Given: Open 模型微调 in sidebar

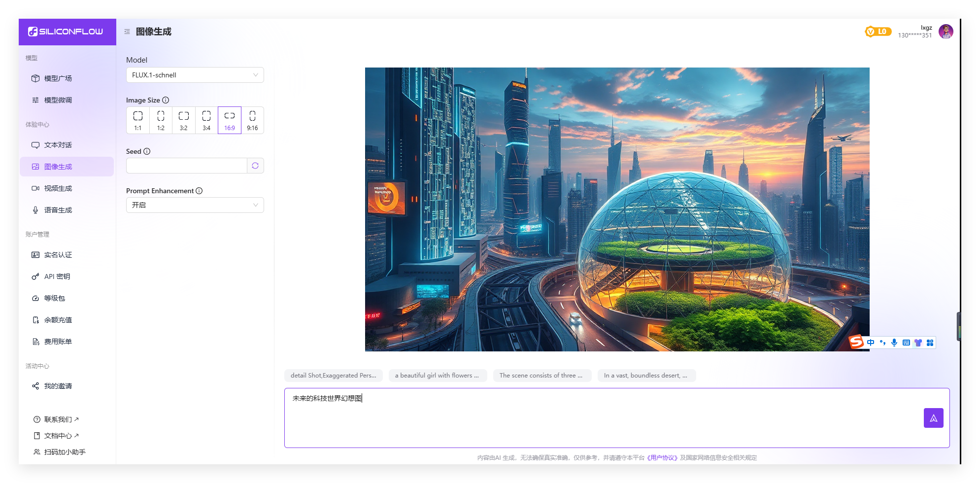Looking at the screenshot, I should pos(67,100).
